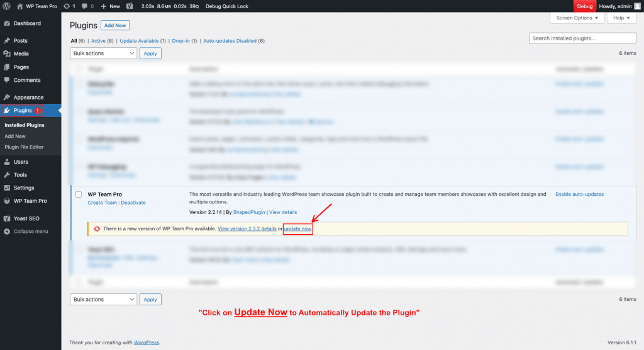Click the WP Team Pro plugin name

pos(105,194)
